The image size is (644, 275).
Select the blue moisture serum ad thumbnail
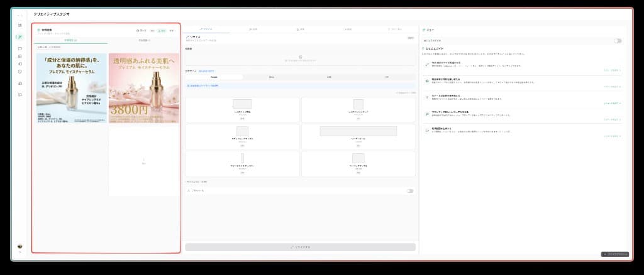pyautogui.click(x=71, y=88)
